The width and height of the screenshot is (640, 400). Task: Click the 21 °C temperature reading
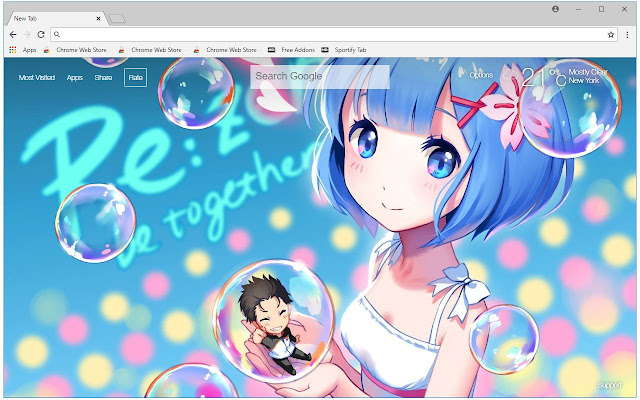543,77
